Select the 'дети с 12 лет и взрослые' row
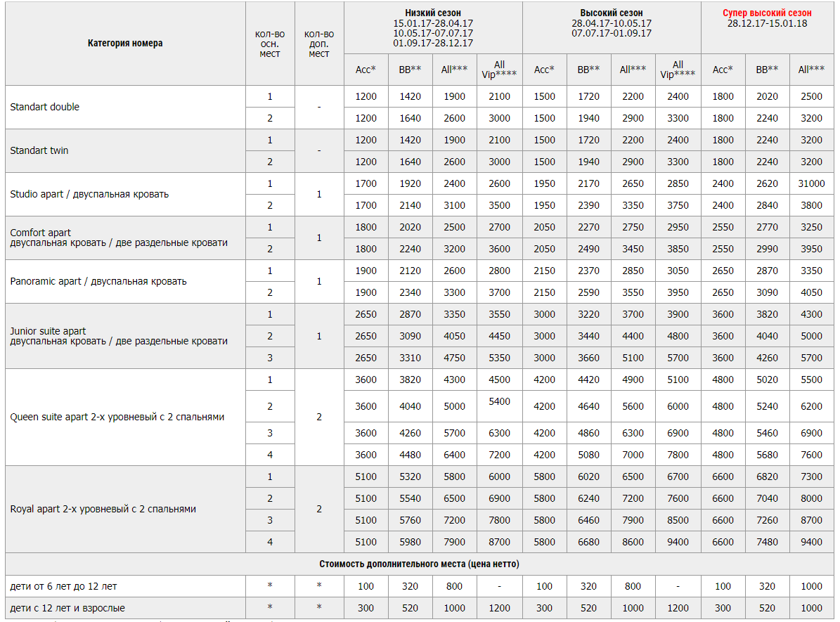The image size is (840, 622). coord(67,607)
